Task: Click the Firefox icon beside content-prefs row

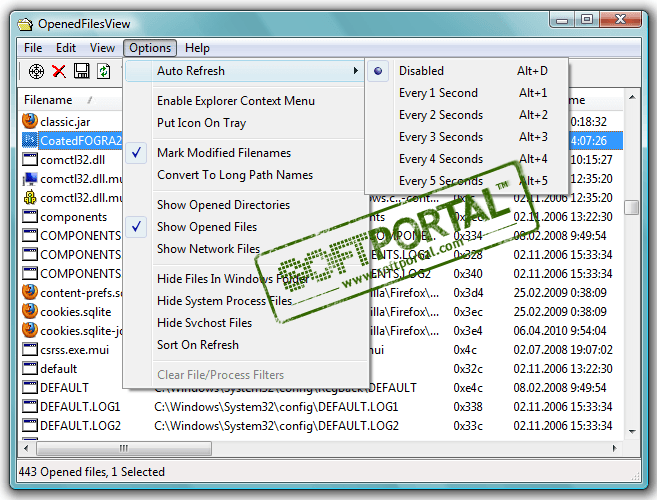Action: coord(30,292)
